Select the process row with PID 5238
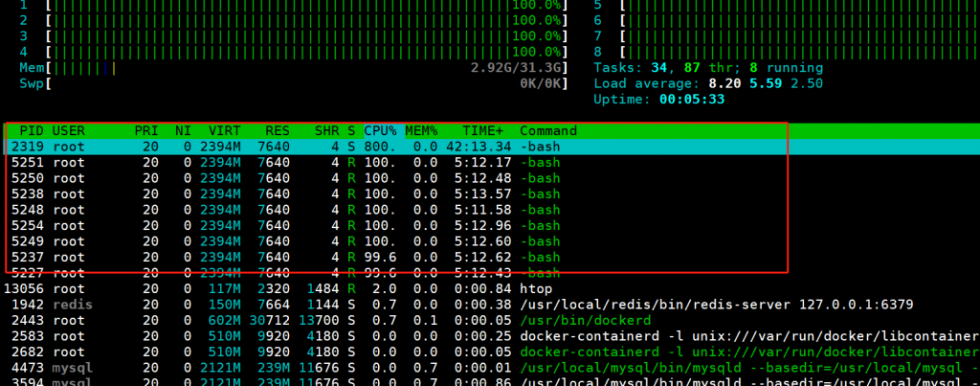Screen dimensions: 980x386 287,193
